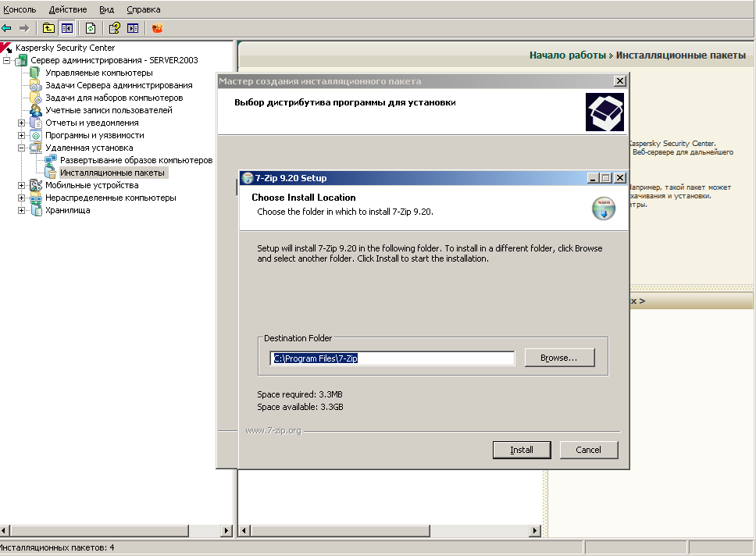Toggle the console tree pane toolbar icon
756x556 pixels.
67,28
